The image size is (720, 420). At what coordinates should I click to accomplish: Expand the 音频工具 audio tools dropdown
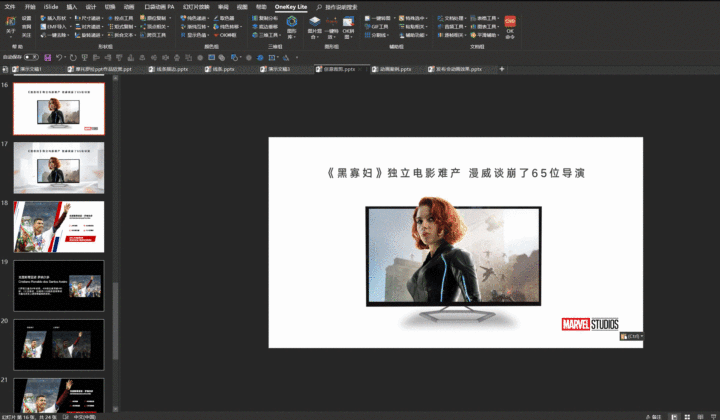pyautogui.click(x=466, y=27)
